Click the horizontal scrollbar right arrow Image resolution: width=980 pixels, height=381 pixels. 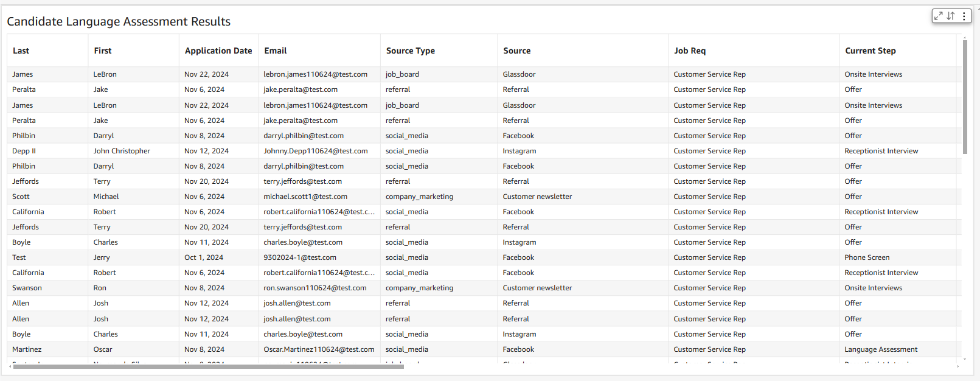(958, 366)
